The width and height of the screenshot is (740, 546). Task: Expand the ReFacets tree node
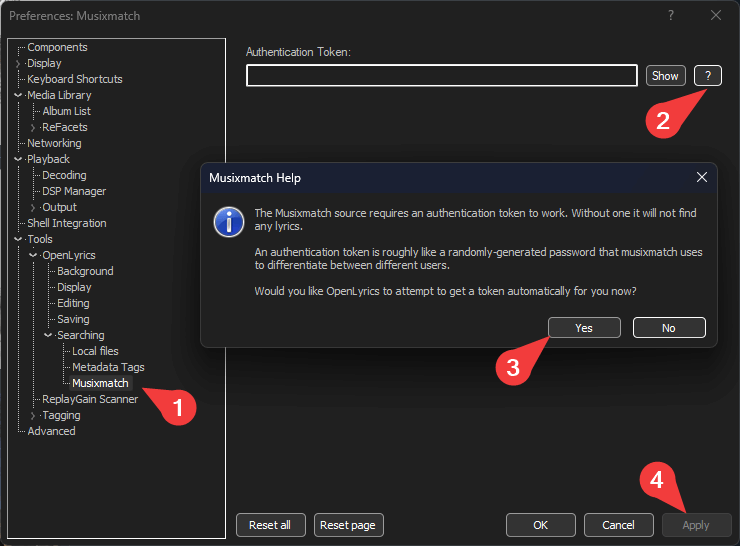point(33,127)
